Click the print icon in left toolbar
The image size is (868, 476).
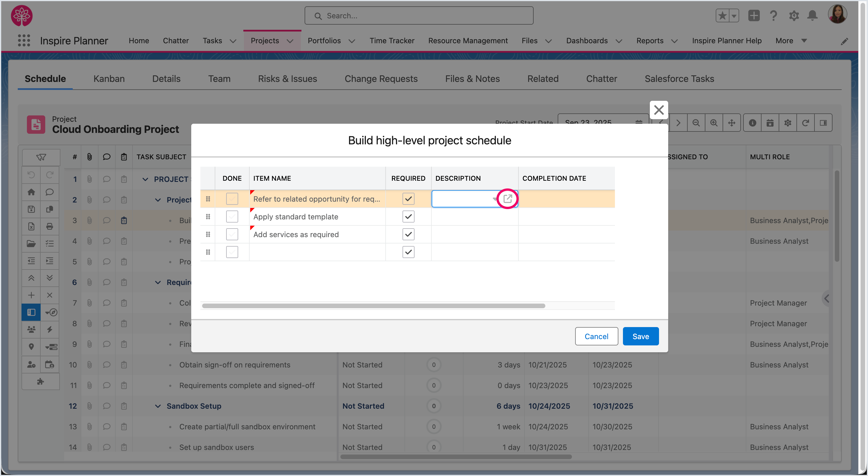[x=50, y=226]
